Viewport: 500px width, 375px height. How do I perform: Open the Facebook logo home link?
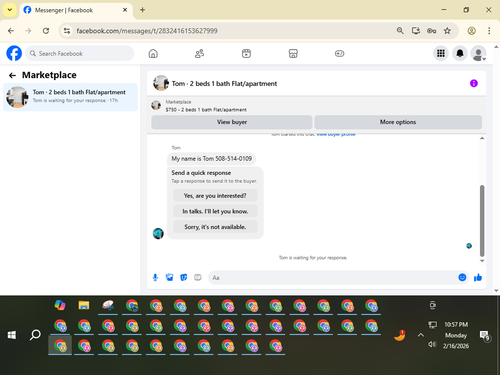(14, 53)
